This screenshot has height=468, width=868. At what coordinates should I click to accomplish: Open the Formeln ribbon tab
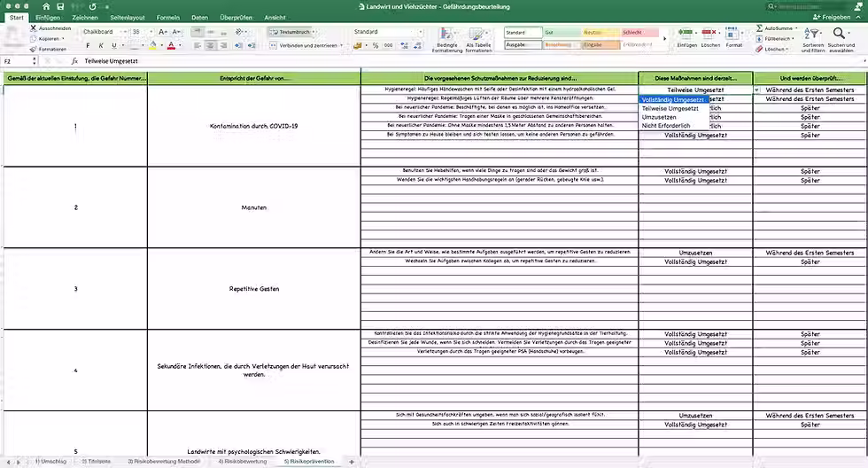point(167,18)
